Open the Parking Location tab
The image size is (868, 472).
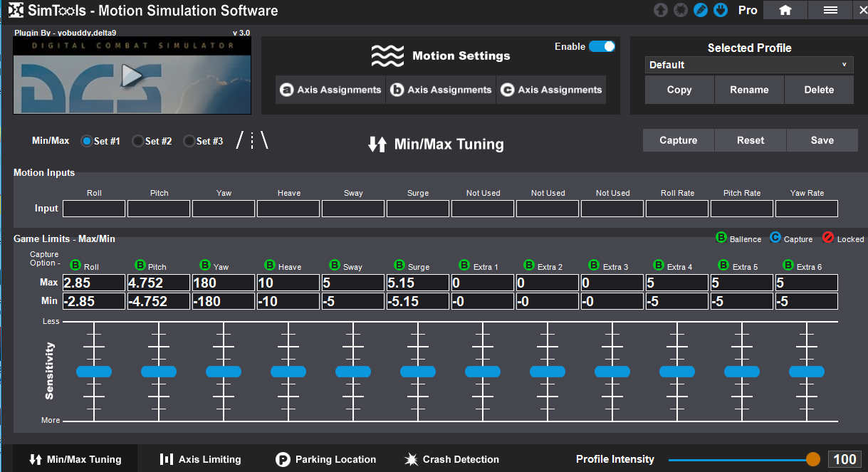[325, 459]
